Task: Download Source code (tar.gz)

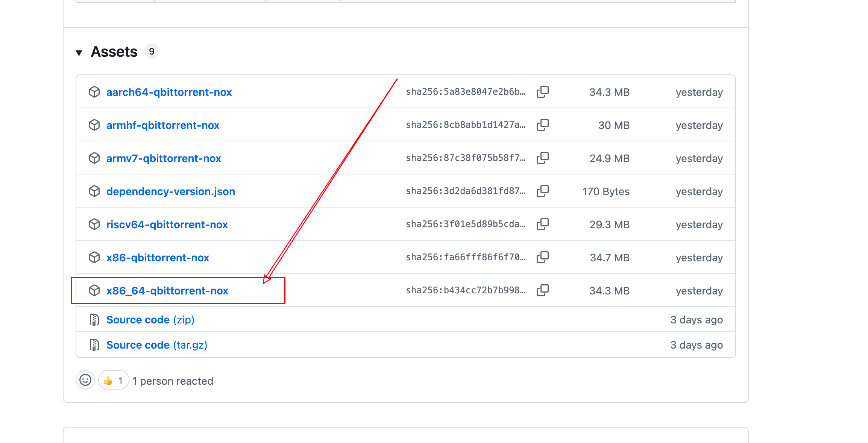Action: 156,345
